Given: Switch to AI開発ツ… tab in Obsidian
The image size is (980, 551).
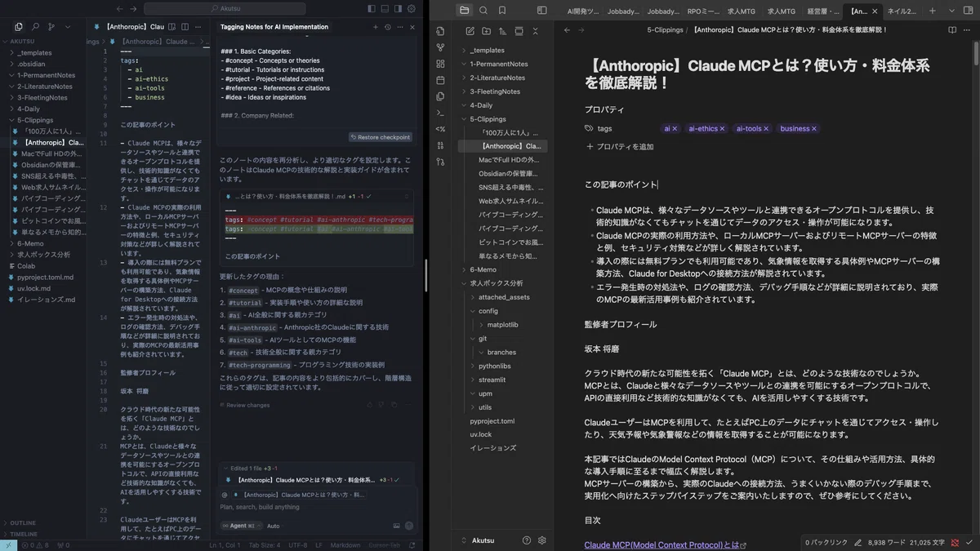Looking at the screenshot, I should [583, 11].
